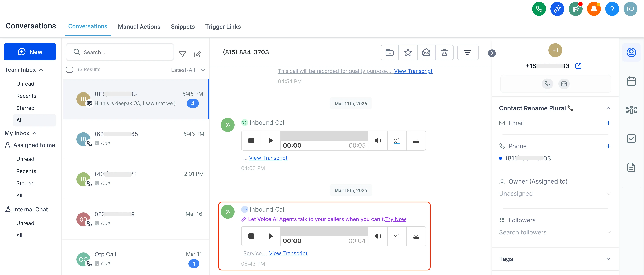
Task: Mute the 04:02 PM inbound call audio
Action: tap(377, 141)
